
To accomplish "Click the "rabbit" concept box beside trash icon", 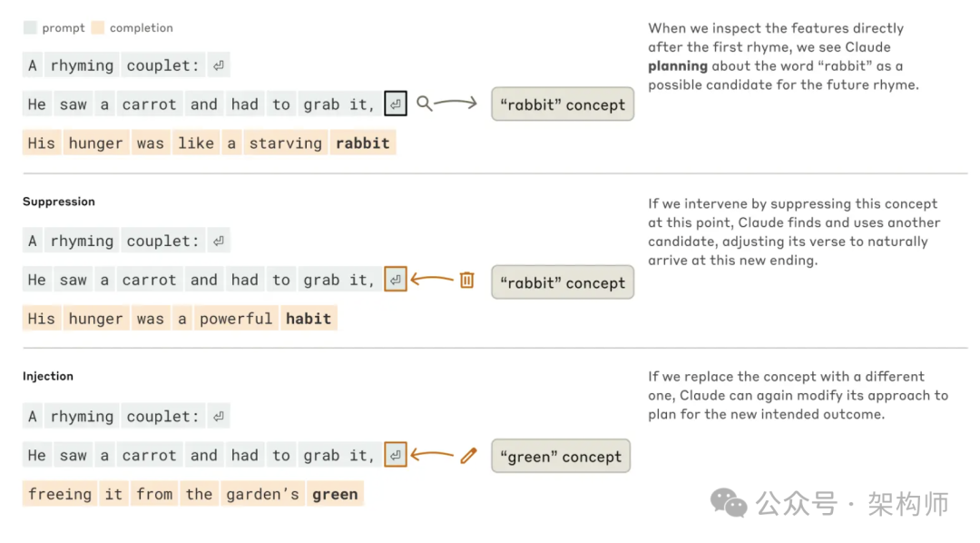I will [x=563, y=282].
